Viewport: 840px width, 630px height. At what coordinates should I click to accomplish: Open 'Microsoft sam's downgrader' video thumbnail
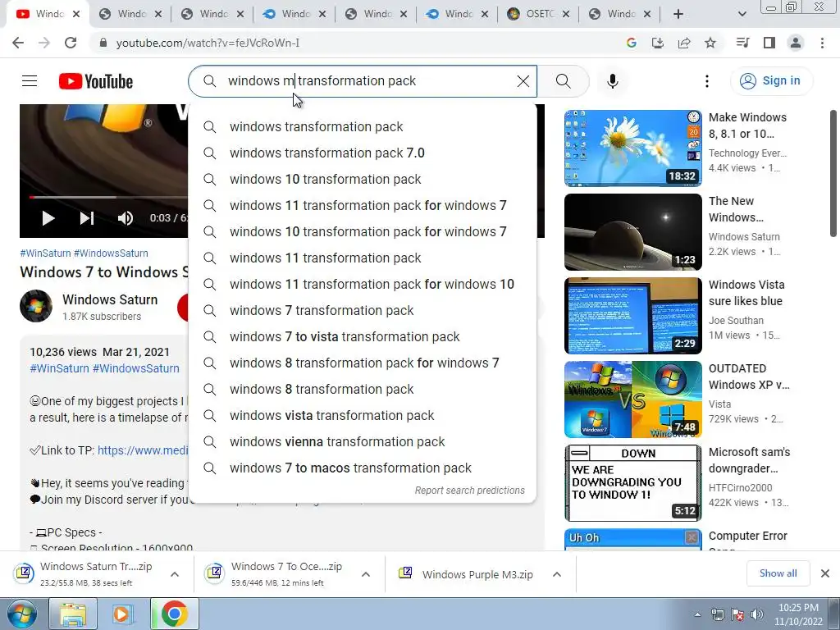pos(632,482)
